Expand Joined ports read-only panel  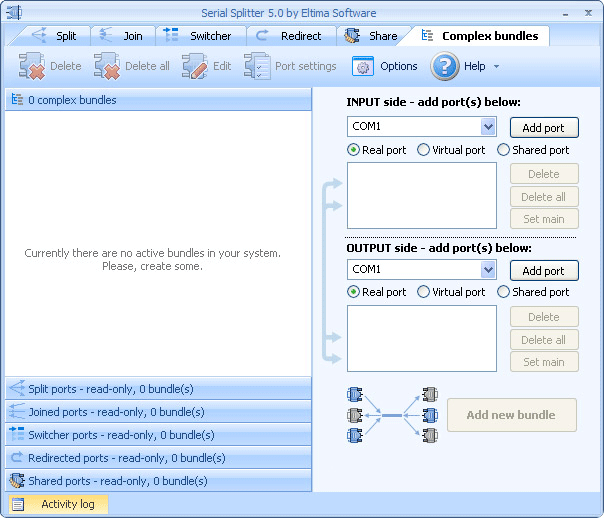[158, 412]
